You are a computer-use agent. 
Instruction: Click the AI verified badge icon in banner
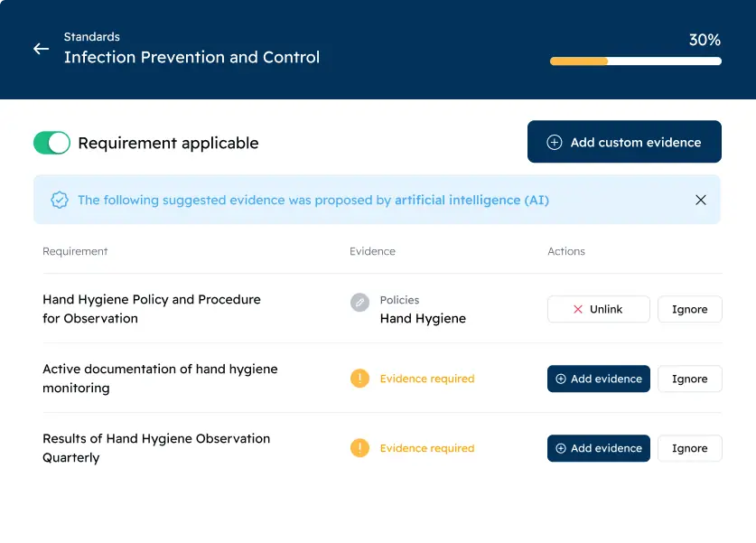[60, 201]
